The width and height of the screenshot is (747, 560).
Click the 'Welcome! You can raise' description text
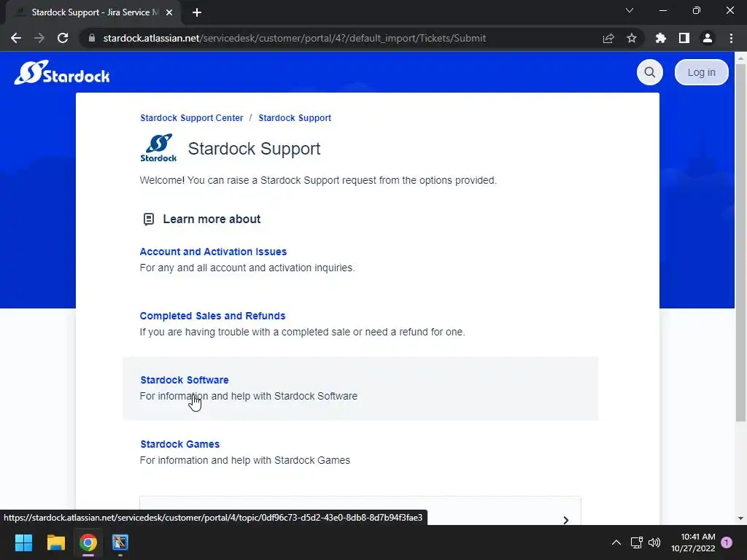coord(318,181)
